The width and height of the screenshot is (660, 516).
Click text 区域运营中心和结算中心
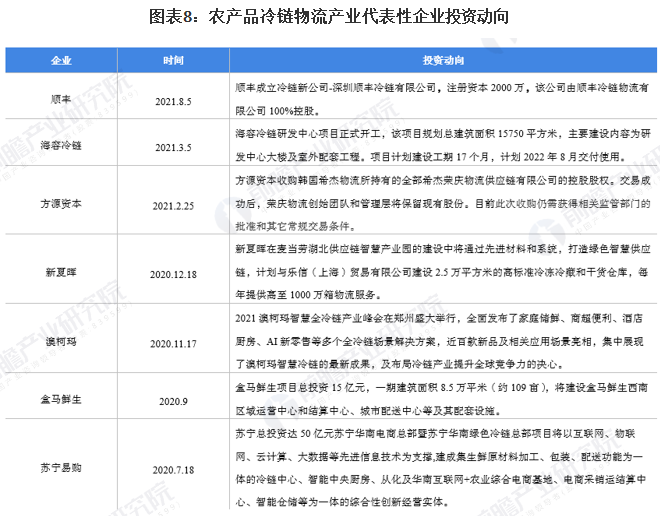pos(292,410)
